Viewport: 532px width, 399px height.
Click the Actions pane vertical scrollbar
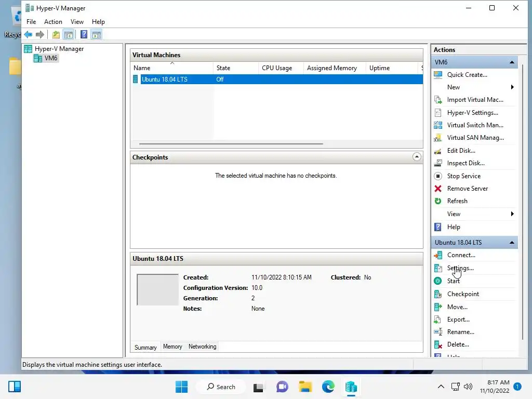[523, 202]
